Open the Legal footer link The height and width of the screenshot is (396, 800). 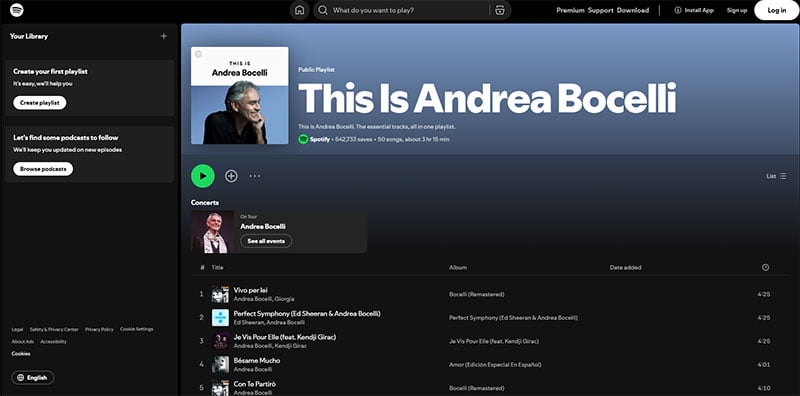point(17,330)
